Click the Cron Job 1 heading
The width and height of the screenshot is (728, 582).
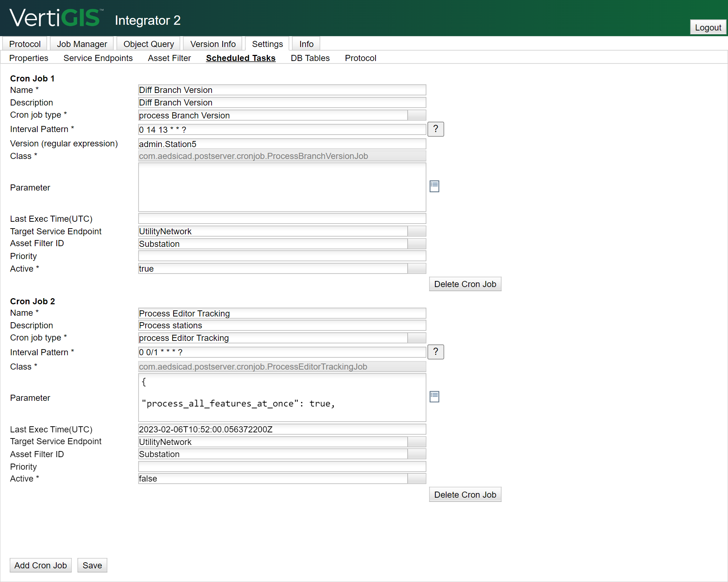[32, 78]
